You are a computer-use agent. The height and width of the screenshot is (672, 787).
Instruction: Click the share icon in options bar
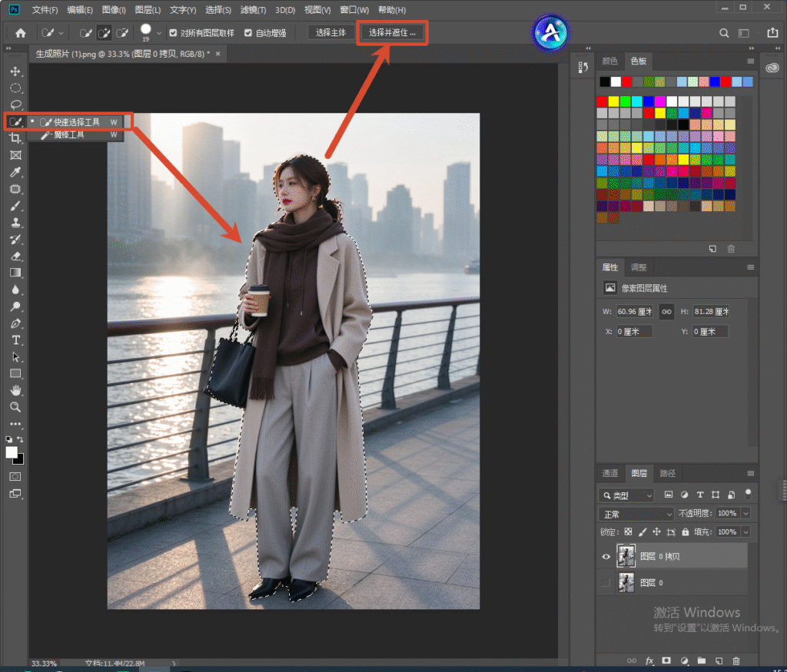772,32
